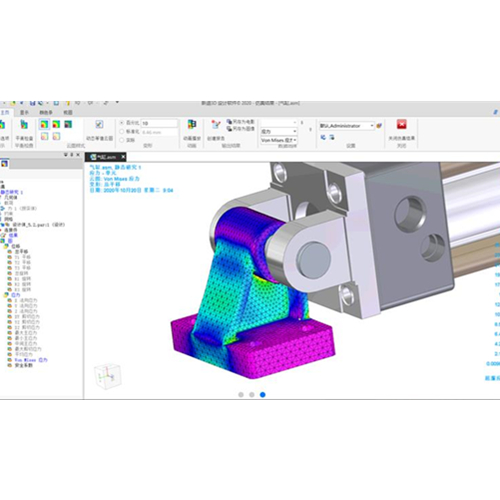Select the 设计体_5.1.par:1 tree item
Image resolution: width=500 pixels, height=500 pixels.
click(38, 225)
